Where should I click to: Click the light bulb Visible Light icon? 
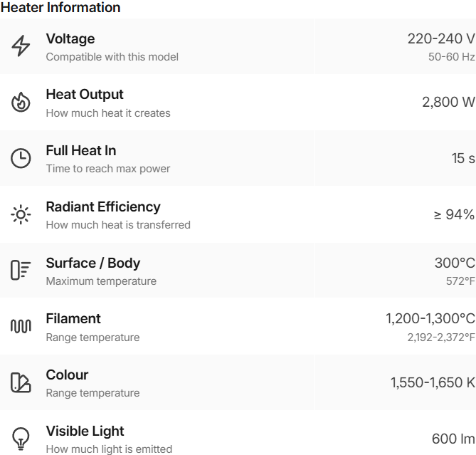click(21, 438)
